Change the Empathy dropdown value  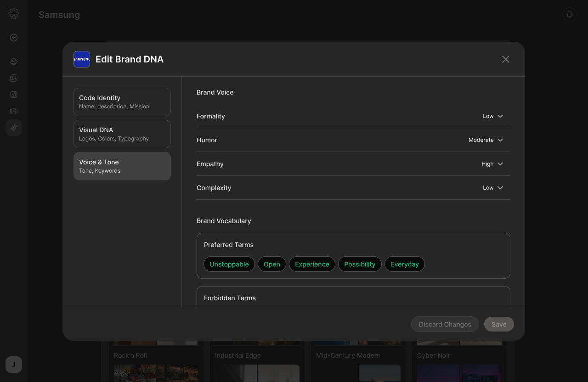point(492,164)
